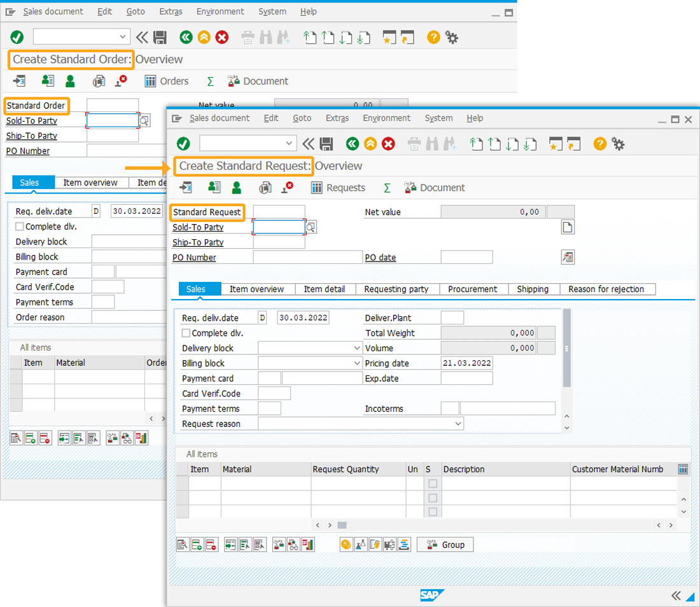Image resolution: width=700 pixels, height=607 pixels.
Task: Open Environment menu in Standard Order window
Action: [220, 11]
